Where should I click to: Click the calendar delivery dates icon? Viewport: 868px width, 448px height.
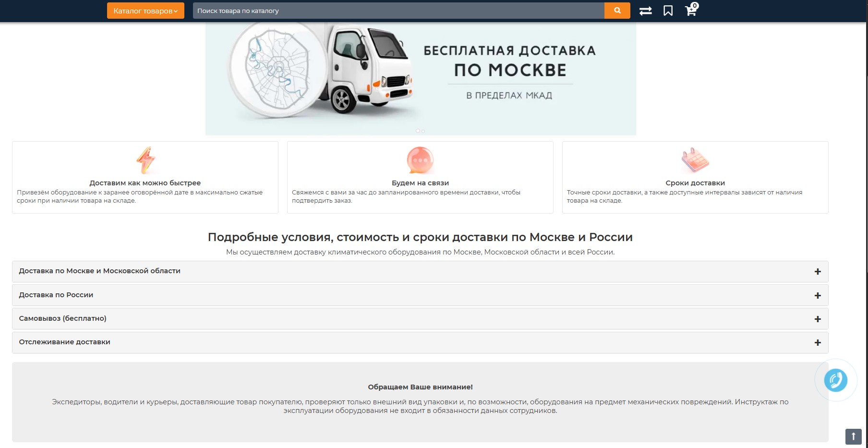[x=695, y=160]
